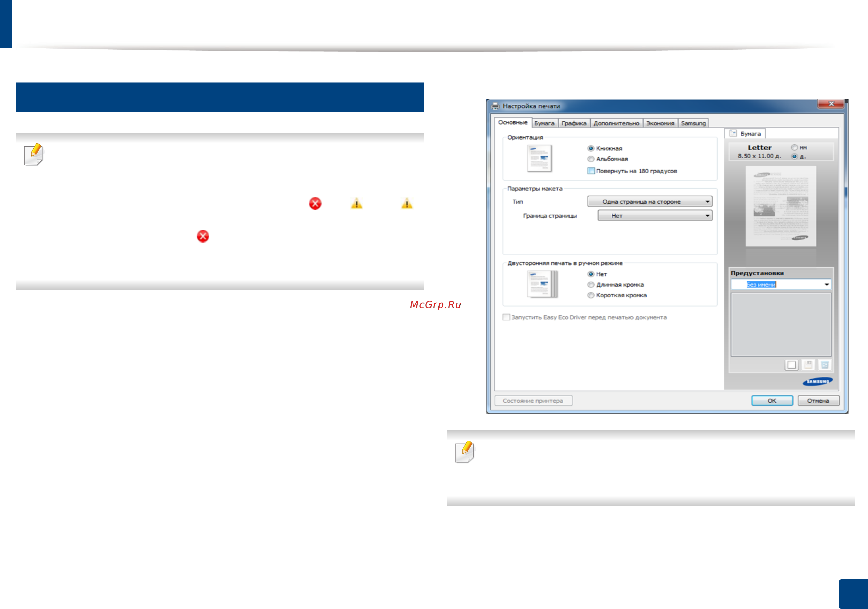868x609 pixels.
Task: Click the right-side Бумага preview tab
Action: coord(745,133)
